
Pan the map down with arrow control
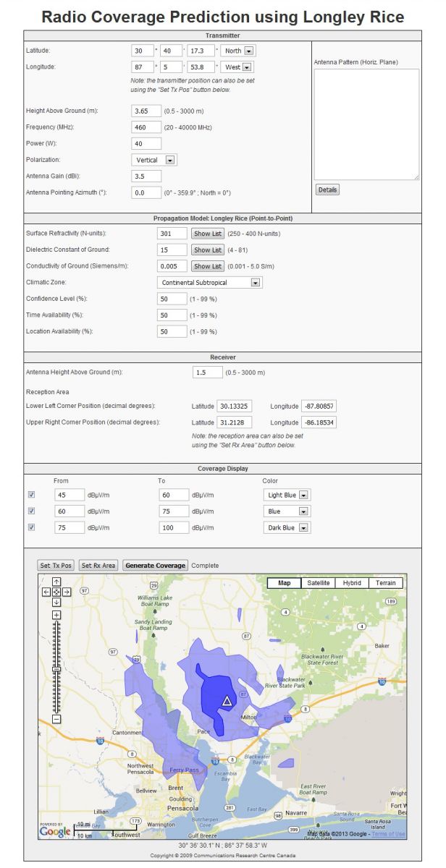56,602
